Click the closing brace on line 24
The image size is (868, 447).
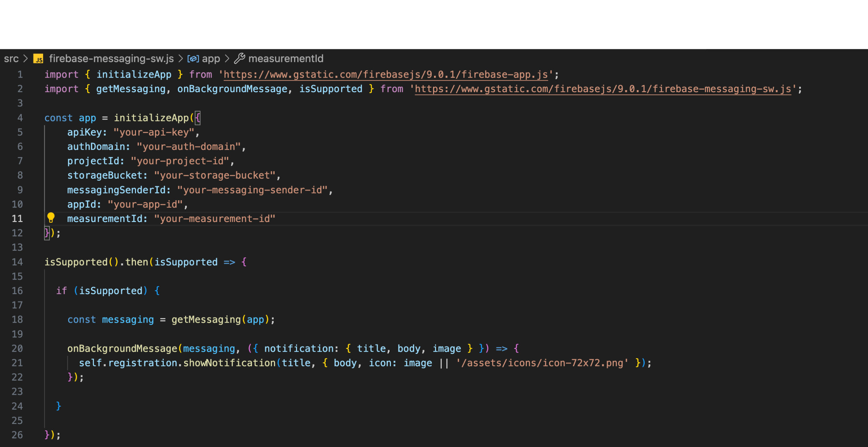point(59,406)
